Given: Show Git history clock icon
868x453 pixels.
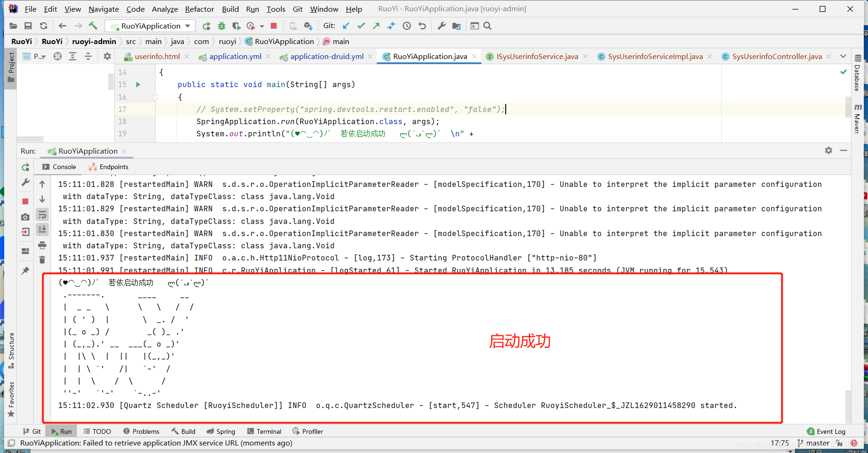Looking at the screenshot, I should [x=407, y=26].
